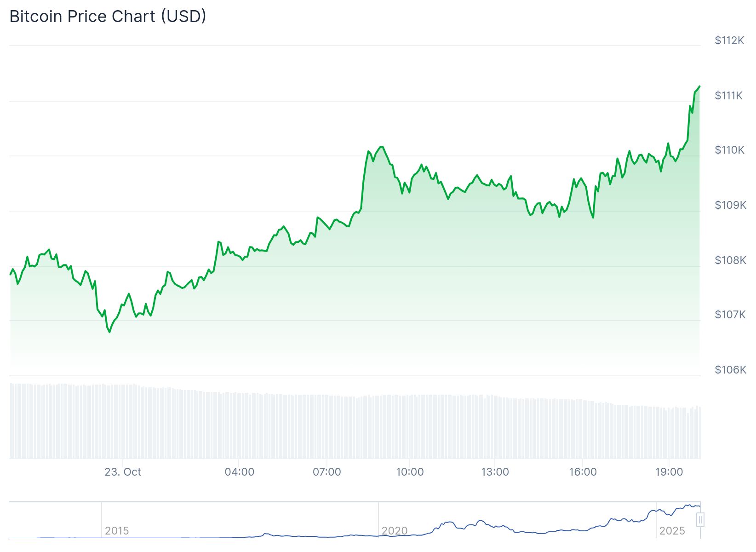Click the 2020 label in the navigator
The image size is (756, 552).
(x=395, y=531)
